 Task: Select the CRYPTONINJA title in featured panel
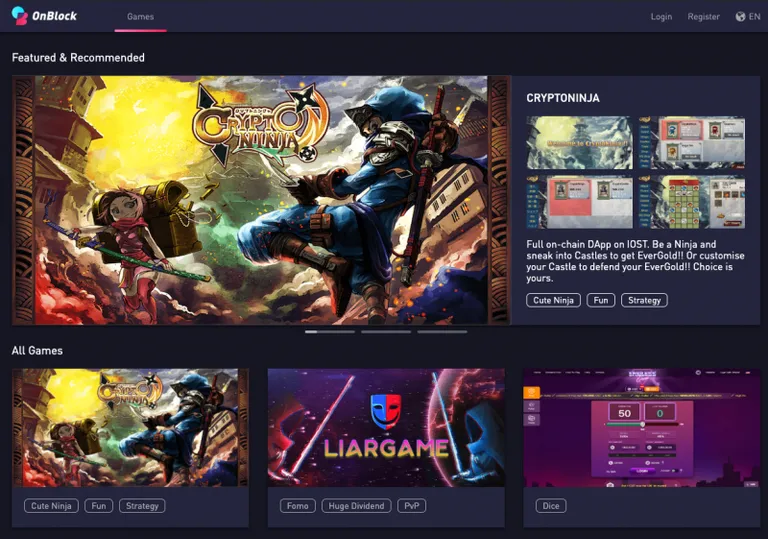[x=563, y=98]
